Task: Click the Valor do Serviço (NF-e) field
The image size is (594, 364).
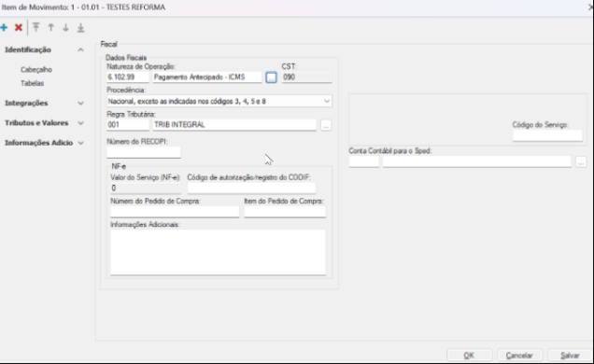Action: click(x=146, y=188)
